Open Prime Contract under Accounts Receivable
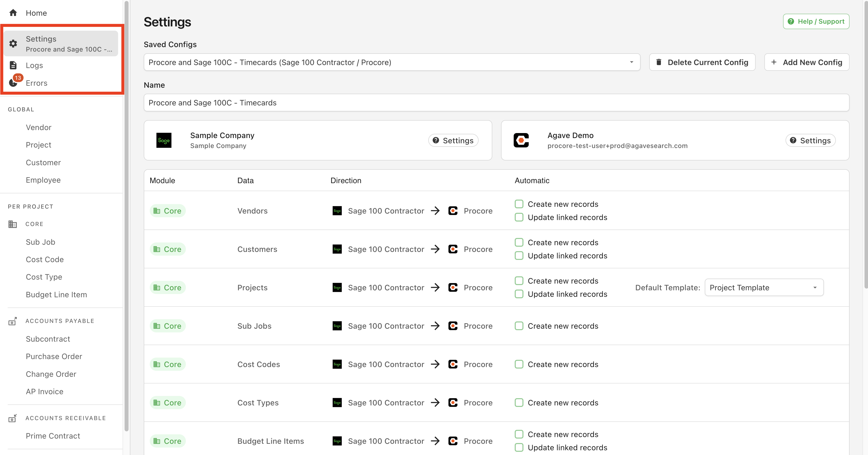Image resolution: width=868 pixels, height=455 pixels. click(53, 436)
